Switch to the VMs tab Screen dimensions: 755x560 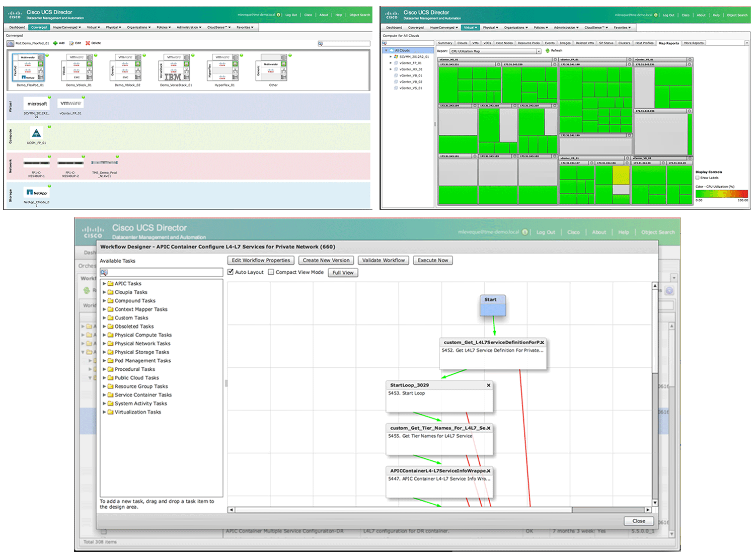(475, 43)
